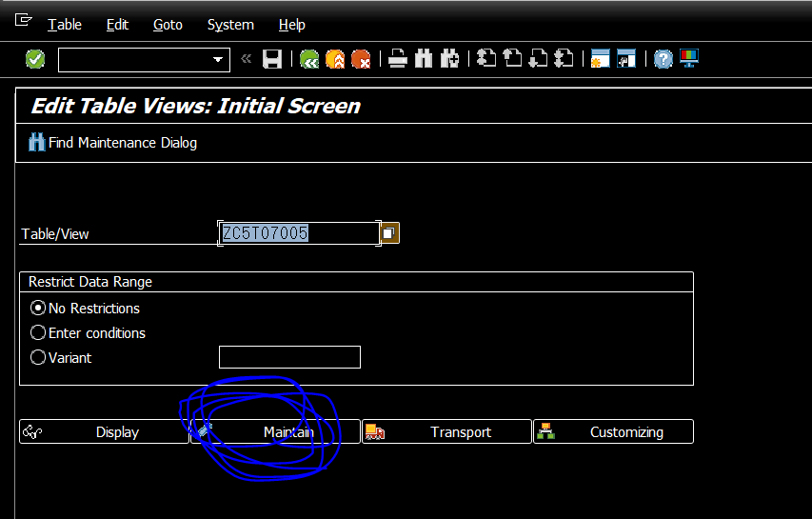Click the Find Next binoculars icon
The width and height of the screenshot is (812, 519).
[x=449, y=58]
